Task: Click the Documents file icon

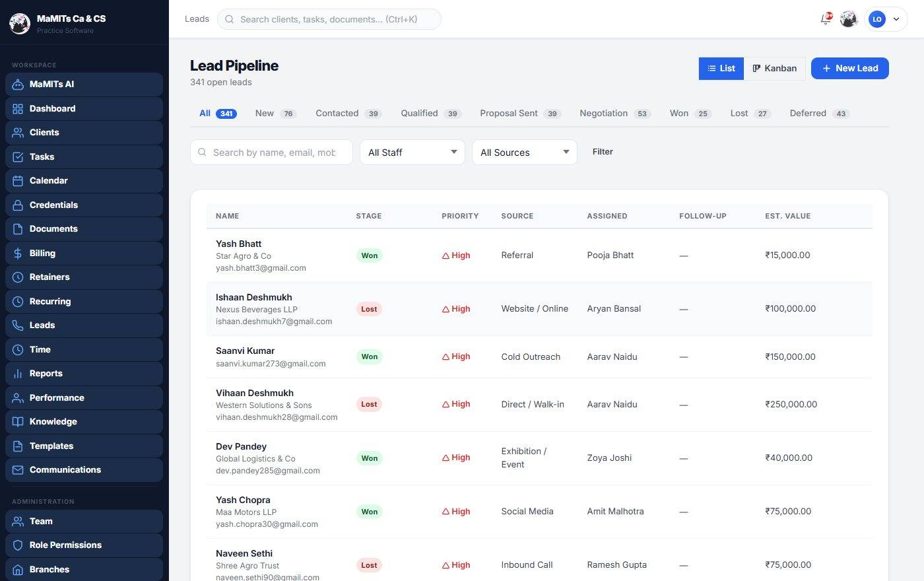Action: pyautogui.click(x=18, y=229)
